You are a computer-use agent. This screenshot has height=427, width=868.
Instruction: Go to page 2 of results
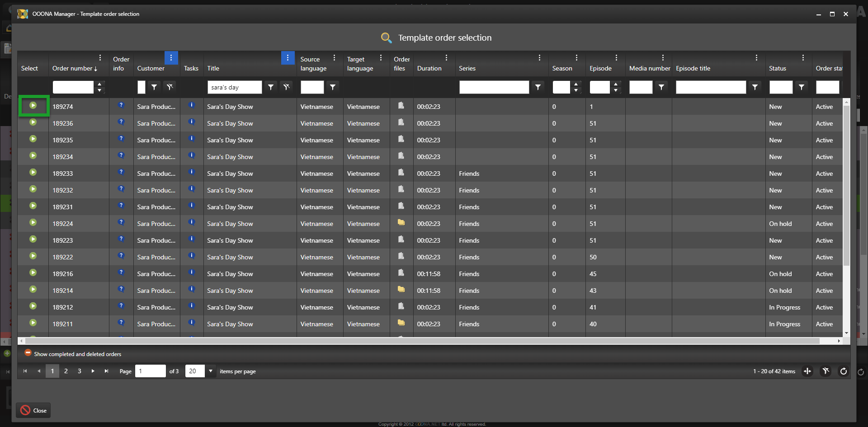pos(66,371)
